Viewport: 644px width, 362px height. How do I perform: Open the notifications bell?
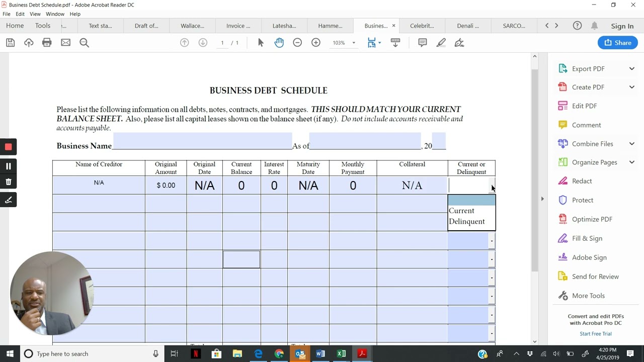tap(594, 26)
